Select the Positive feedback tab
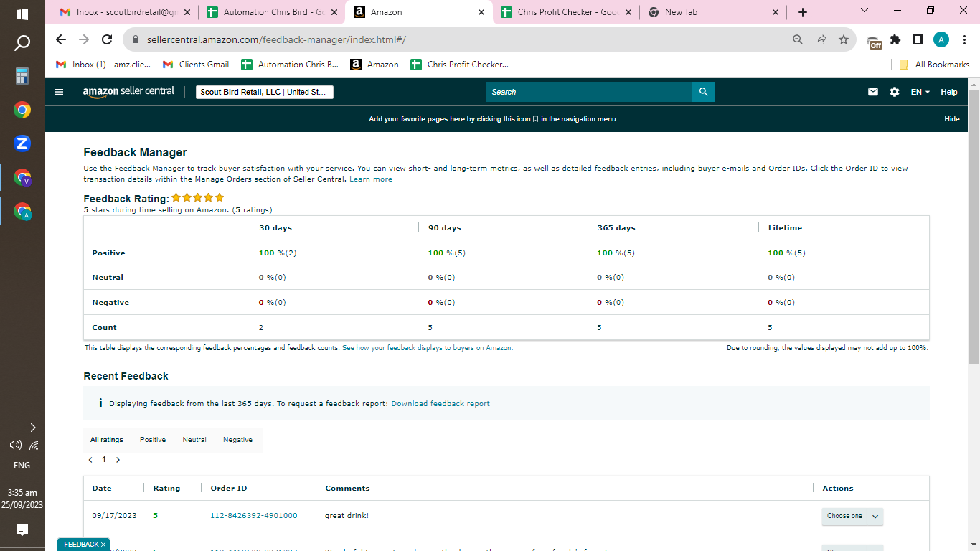This screenshot has height=551, width=980. 153,440
